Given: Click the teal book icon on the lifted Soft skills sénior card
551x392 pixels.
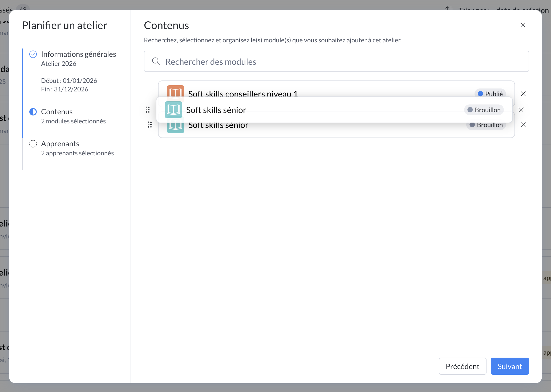Looking at the screenshot, I should pyautogui.click(x=173, y=110).
